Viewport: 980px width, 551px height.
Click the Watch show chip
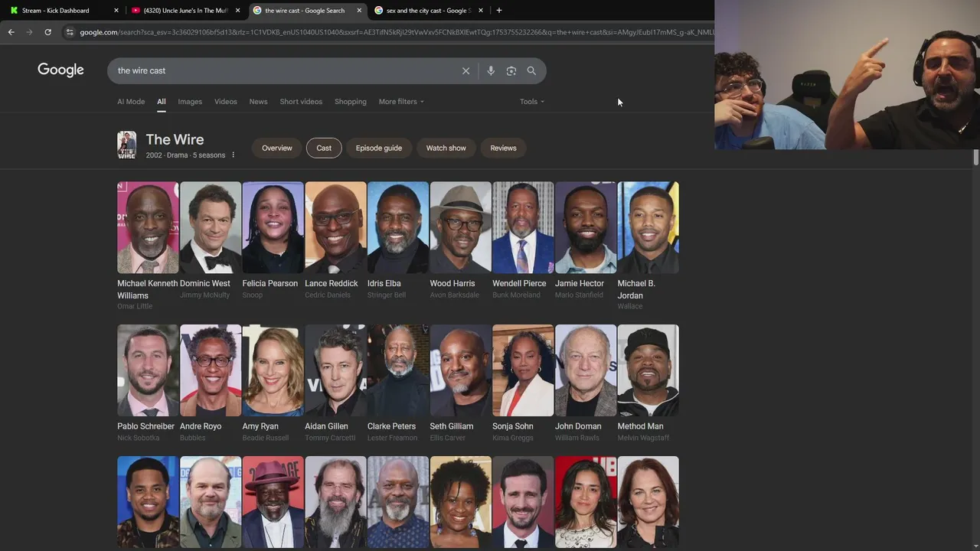tap(446, 148)
